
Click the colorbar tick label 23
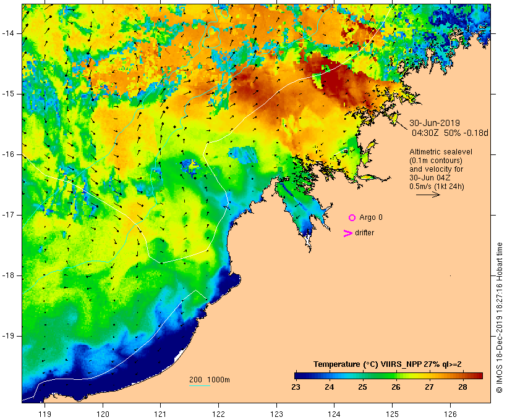click(x=296, y=387)
